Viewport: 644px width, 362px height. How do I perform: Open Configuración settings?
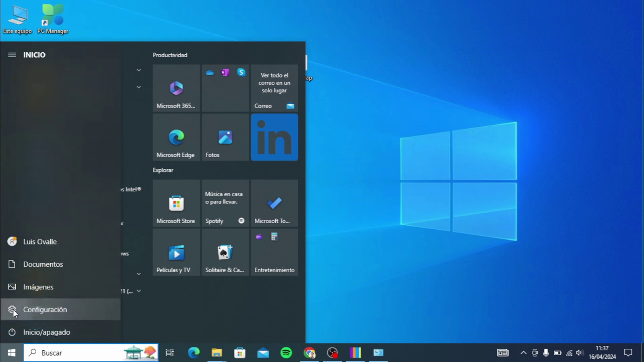pos(60,309)
